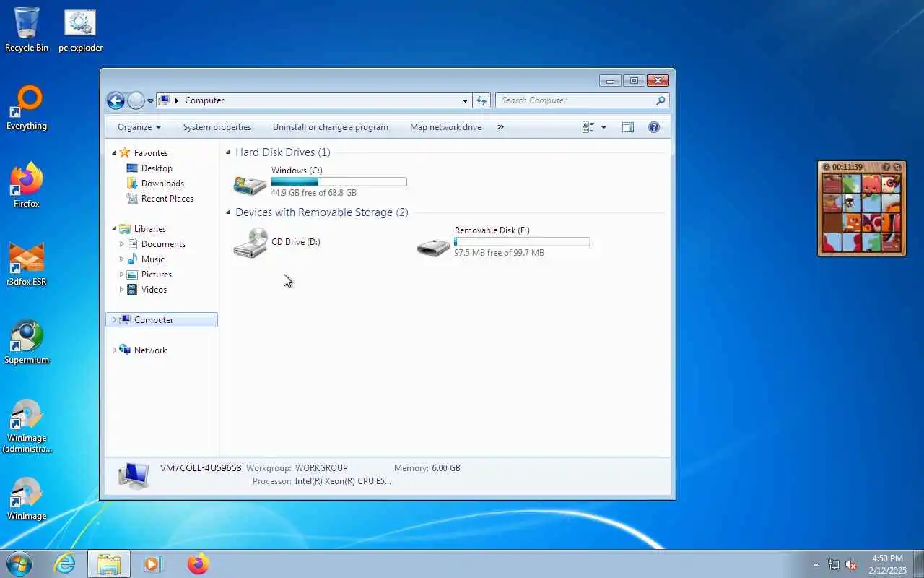The image size is (924, 578).
Task: Click the VM7COLL-4U59658 computer name
Action: point(201,468)
